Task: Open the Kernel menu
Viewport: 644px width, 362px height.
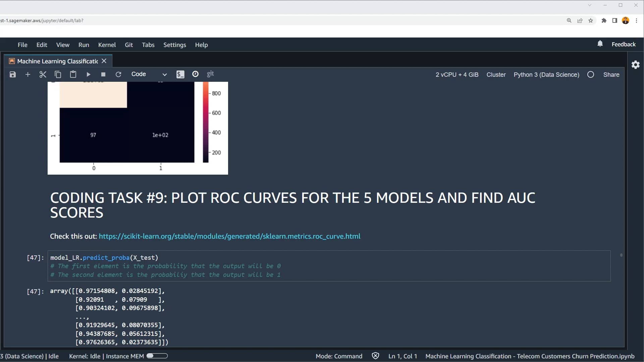Action: click(107, 45)
